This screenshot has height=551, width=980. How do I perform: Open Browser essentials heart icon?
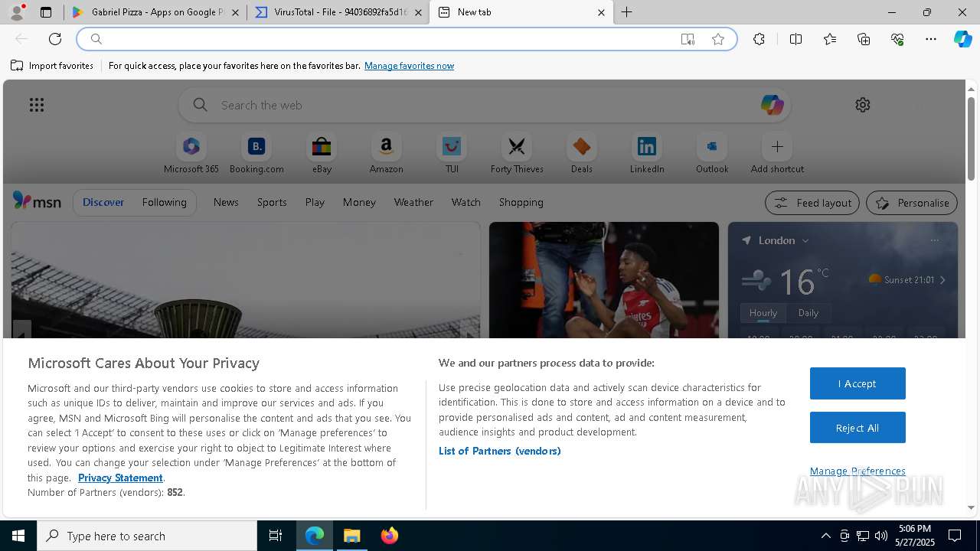(897, 39)
